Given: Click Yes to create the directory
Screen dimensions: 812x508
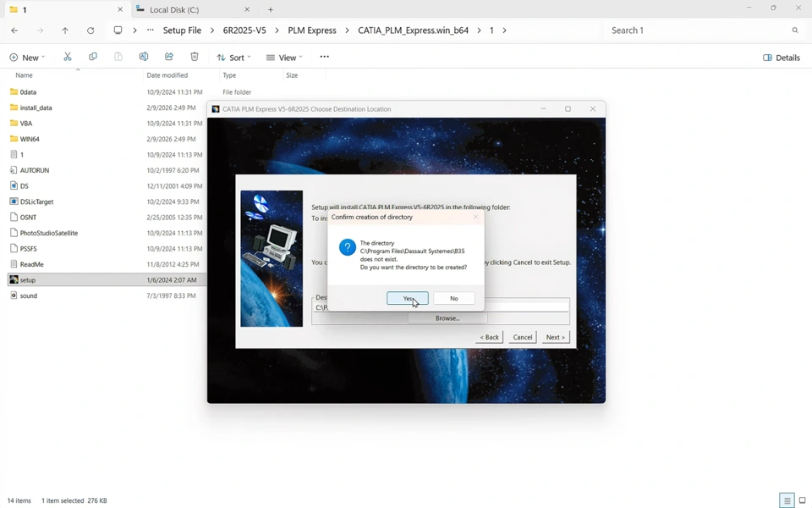Looking at the screenshot, I should pos(407,298).
